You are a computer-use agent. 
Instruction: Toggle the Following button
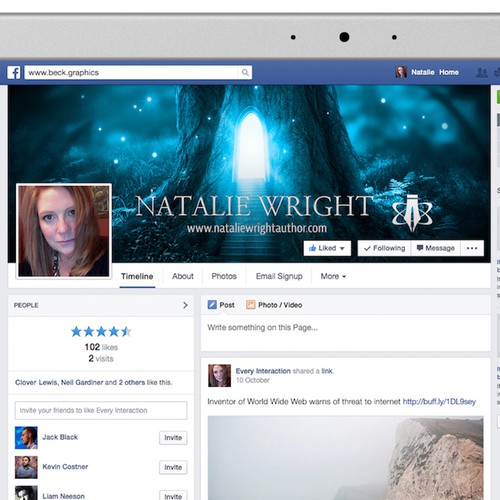(x=384, y=248)
